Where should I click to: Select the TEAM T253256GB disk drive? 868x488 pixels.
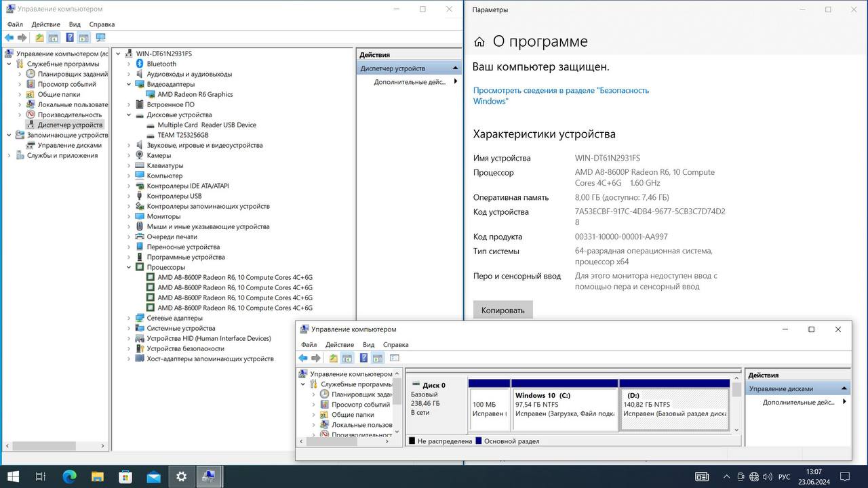183,135
